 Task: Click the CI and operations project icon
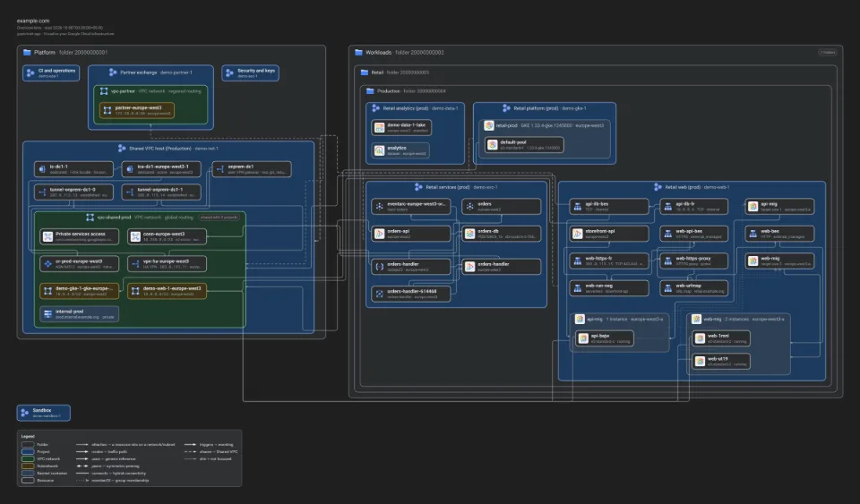(30, 73)
